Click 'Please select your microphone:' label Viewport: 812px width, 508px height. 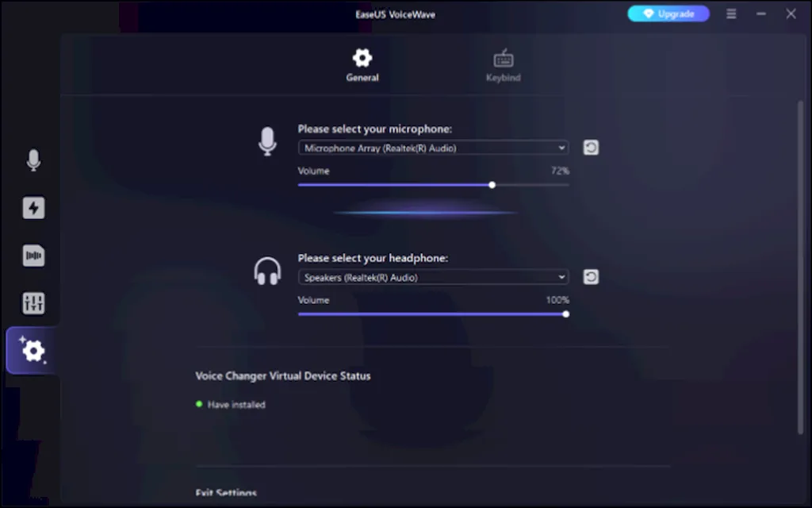375,129
